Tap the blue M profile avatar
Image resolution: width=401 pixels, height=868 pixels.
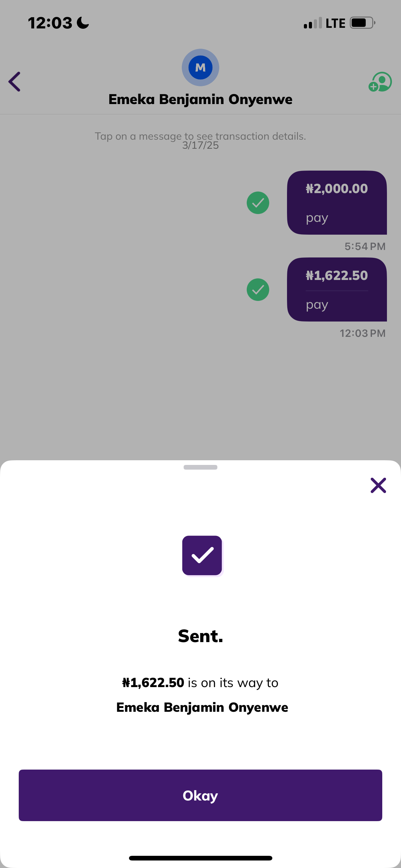pos(200,67)
